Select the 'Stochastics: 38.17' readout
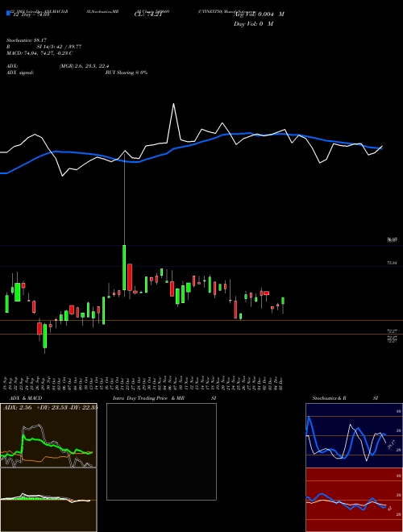 point(27,40)
